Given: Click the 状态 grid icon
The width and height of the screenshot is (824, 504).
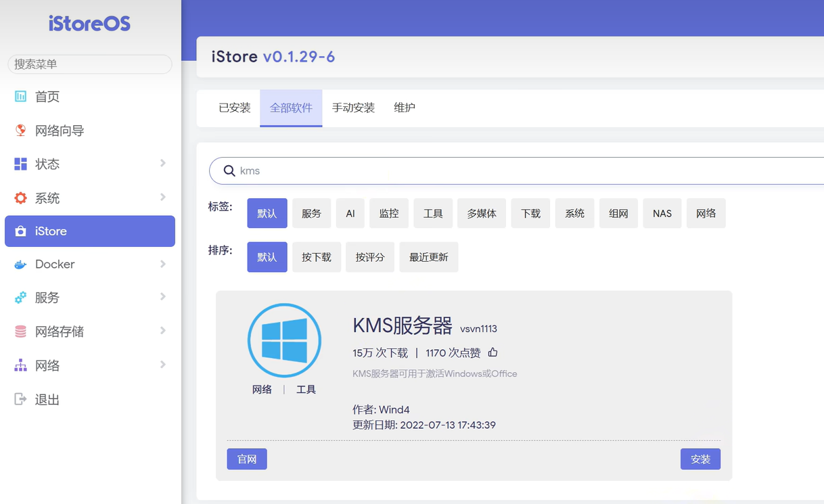Looking at the screenshot, I should click(x=20, y=164).
